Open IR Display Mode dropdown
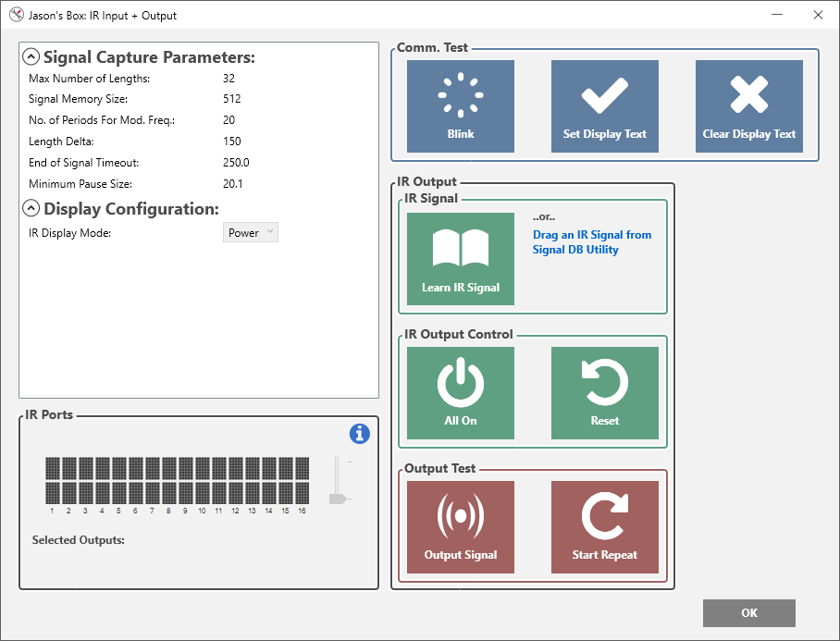Screen dimensions: 840x641 (250, 232)
